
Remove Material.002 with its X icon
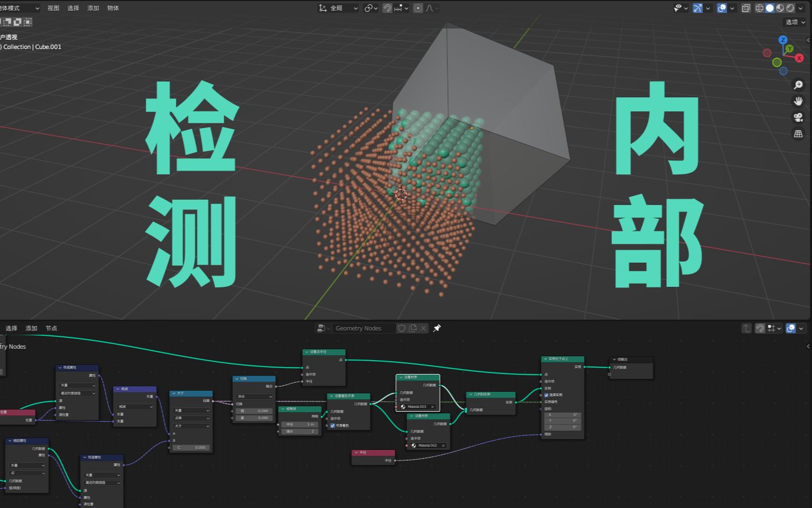coord(443,446)
